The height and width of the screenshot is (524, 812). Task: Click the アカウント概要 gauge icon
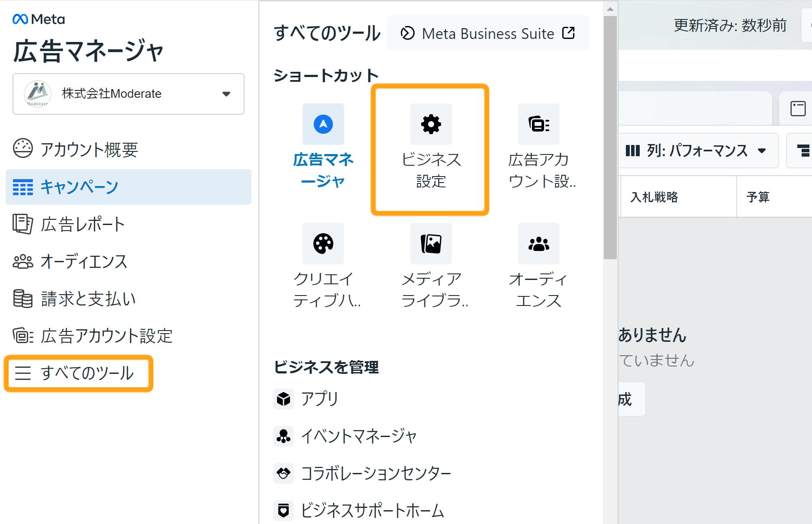pyautogui.click(x=23, y=148)
